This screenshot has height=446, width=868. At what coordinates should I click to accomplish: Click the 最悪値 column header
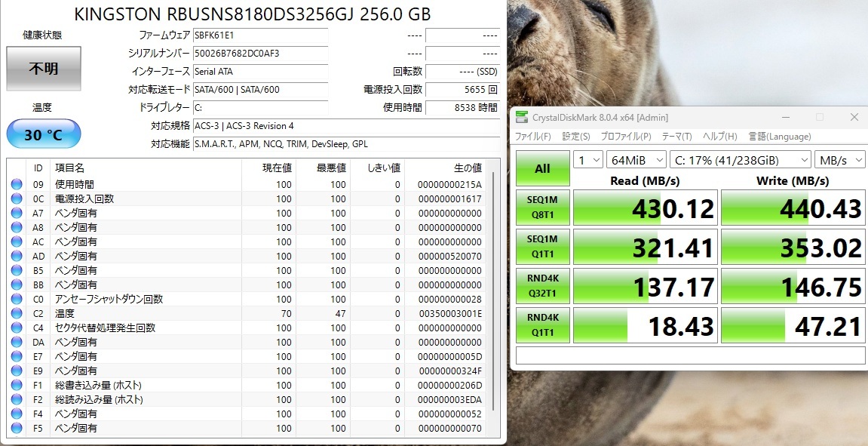(x=323, y=168)
